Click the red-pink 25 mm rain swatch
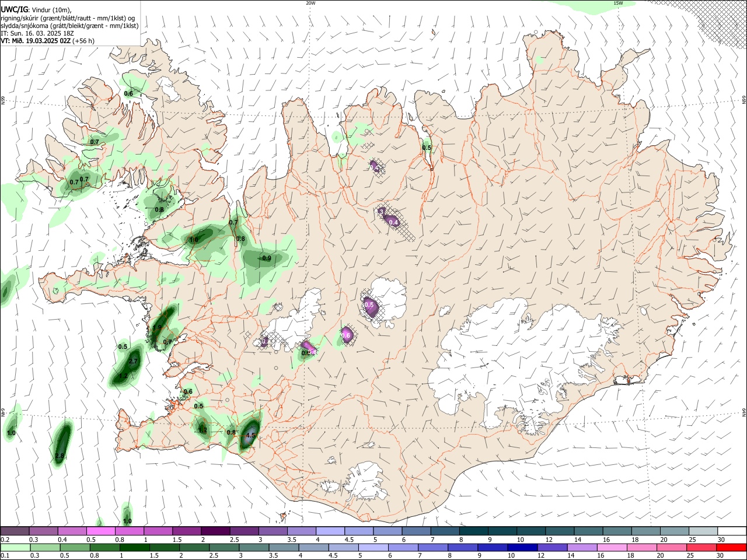The image size is (747, 560). (x=702, y=547)
